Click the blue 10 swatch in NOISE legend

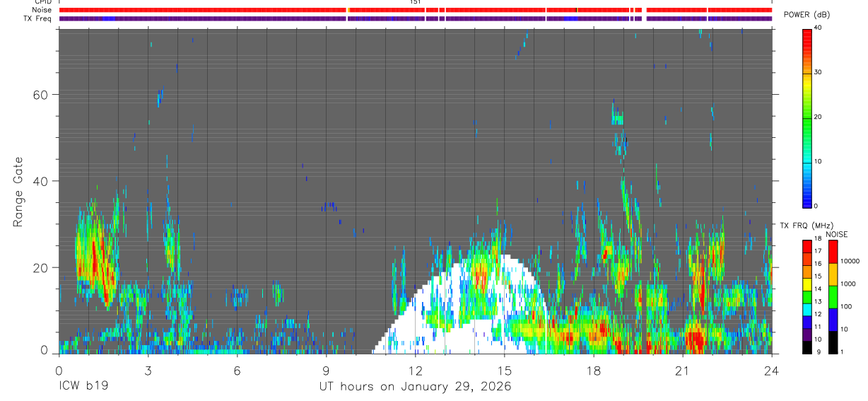833,320
